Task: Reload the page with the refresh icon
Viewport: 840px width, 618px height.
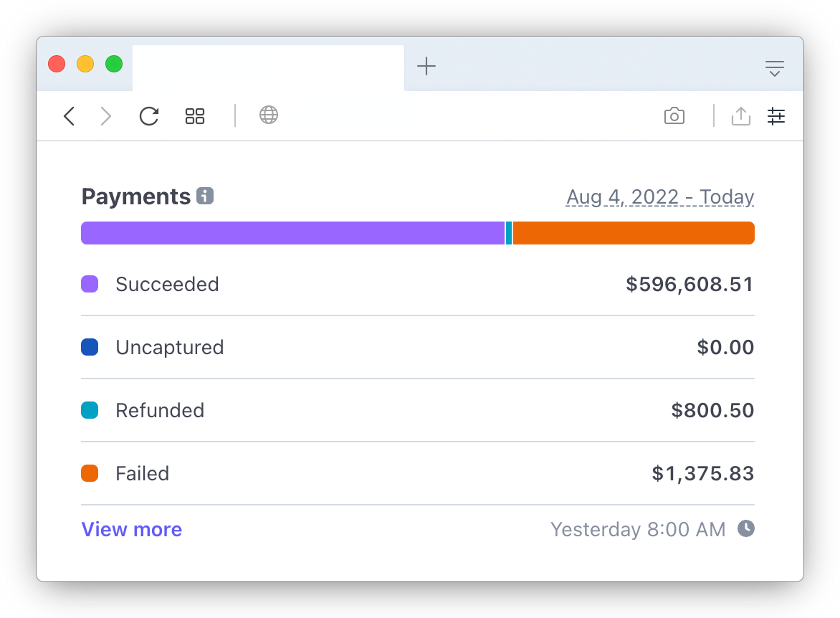Action: [149, 116]
